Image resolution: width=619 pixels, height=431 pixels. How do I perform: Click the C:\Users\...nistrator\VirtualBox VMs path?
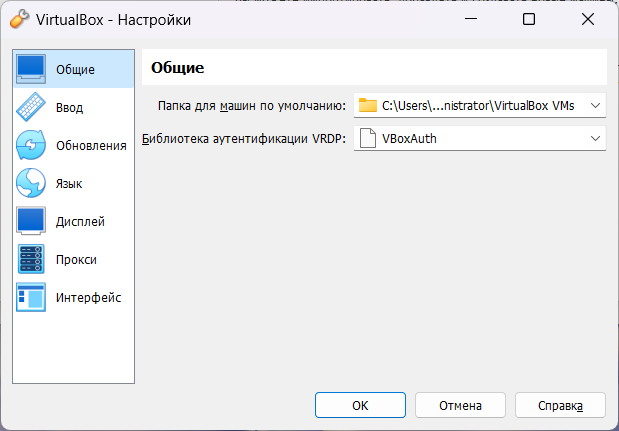coord(478,105)
